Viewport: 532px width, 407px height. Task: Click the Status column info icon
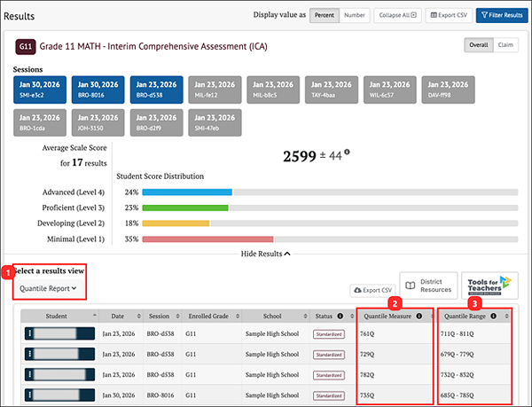(340, 316)
